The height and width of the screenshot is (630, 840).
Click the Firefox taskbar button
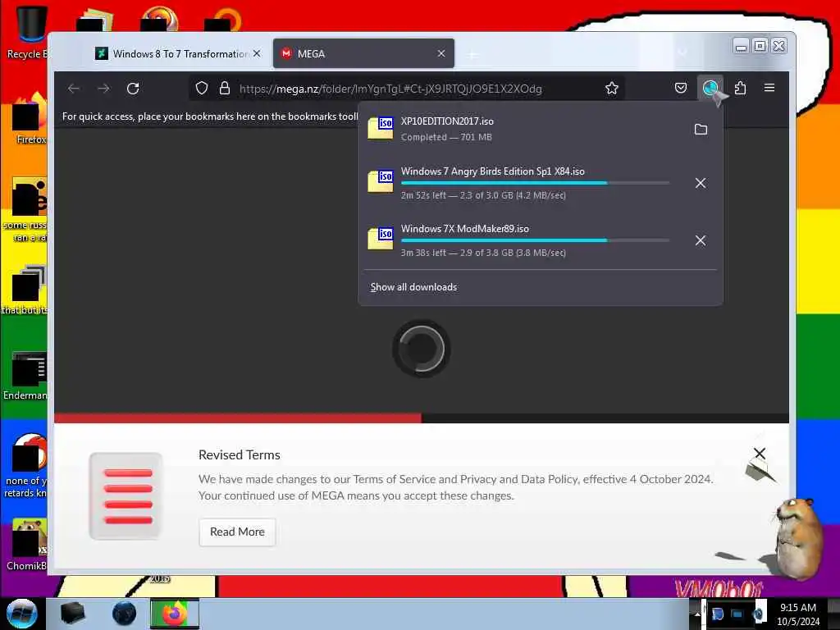174,614
